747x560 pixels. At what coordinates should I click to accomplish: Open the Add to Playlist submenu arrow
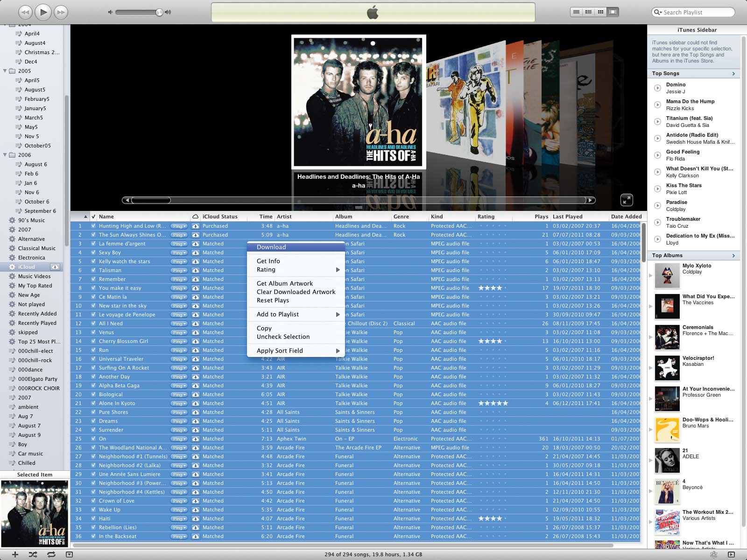[x=338, y=315]
